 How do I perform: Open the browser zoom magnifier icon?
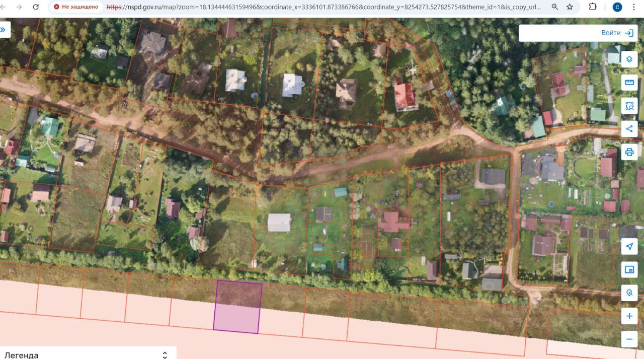point(554,7)
